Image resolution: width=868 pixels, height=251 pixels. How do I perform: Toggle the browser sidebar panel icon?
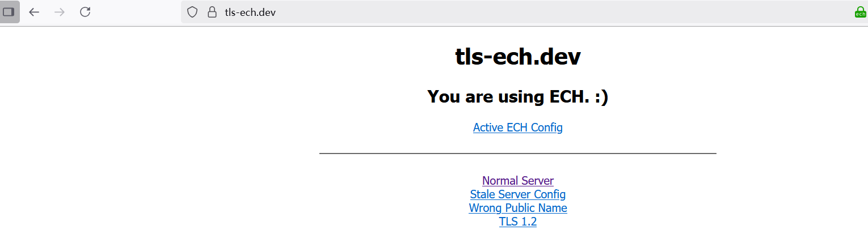(9, 12)
